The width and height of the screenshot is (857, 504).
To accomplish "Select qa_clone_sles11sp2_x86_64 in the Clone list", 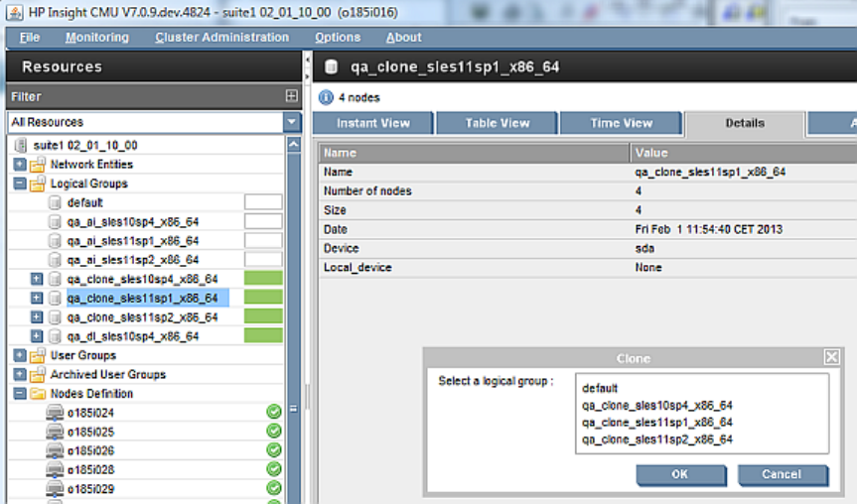I will [x=657, y=439].
